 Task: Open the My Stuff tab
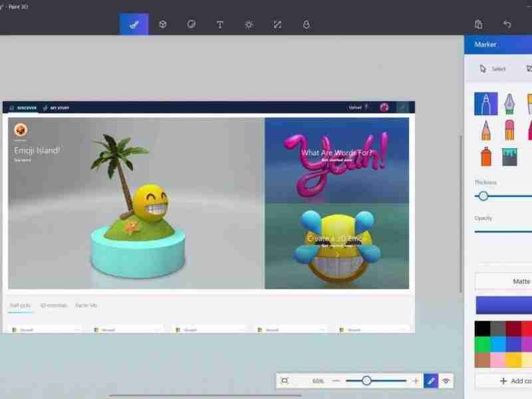coord(57,108)
